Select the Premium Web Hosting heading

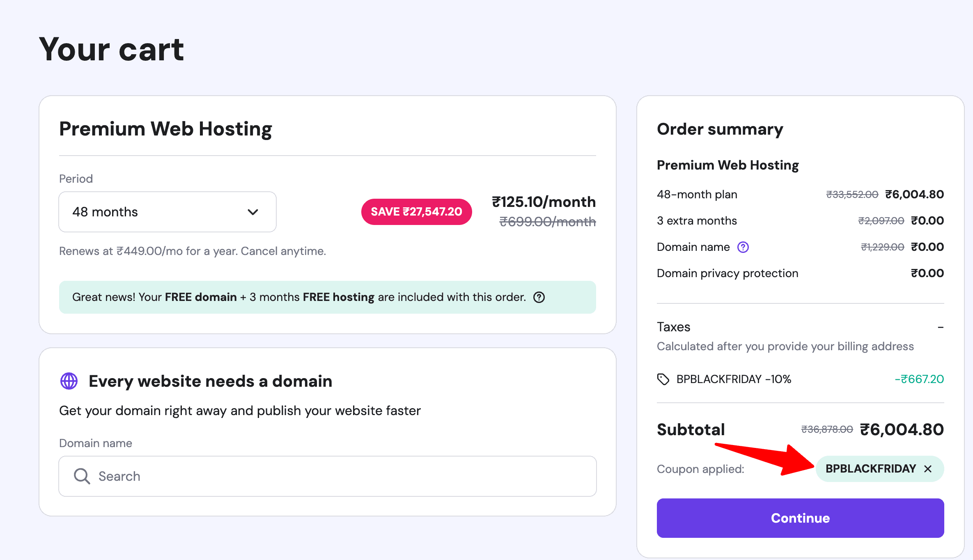(x=165, y=129)
